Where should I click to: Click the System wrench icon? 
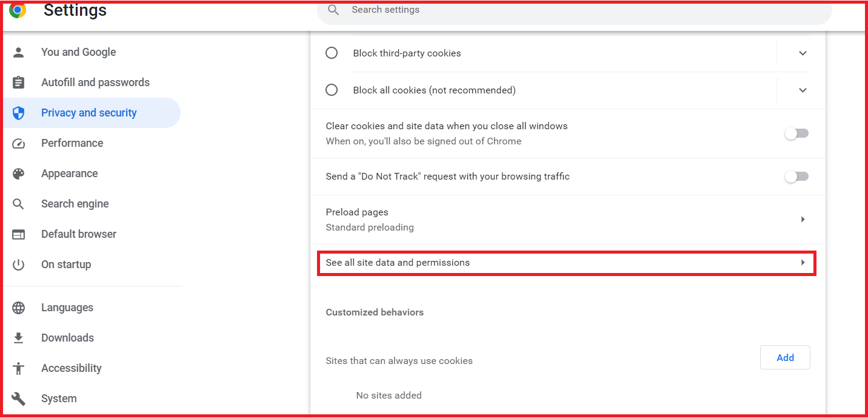pos(19,398)
